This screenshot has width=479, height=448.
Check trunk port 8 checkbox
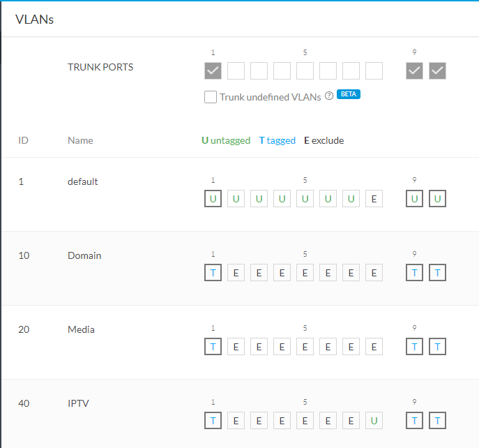(x=374, y=70)
